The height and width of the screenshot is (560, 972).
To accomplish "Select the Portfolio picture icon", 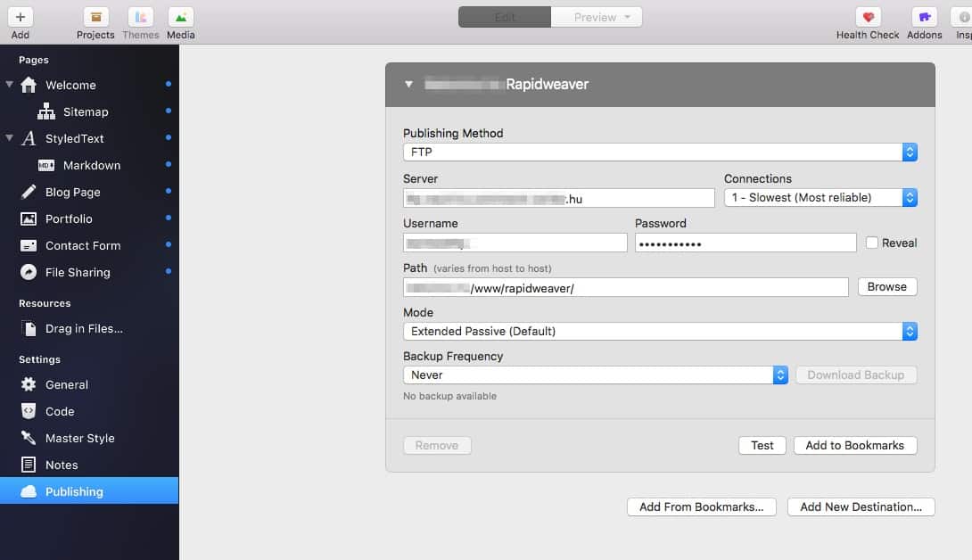I will click(29, 218).
